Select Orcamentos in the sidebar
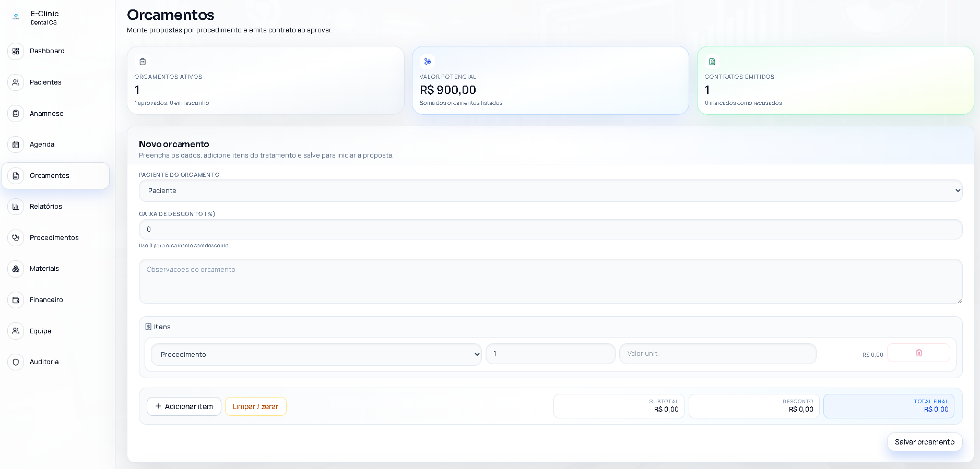 55,176
